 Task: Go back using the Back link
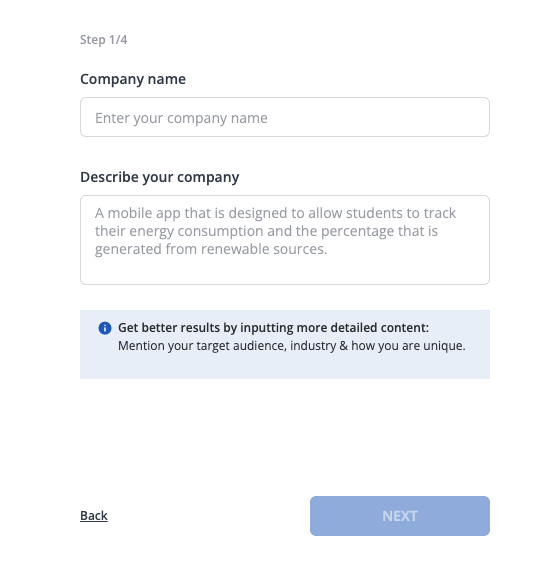tap(94, 515)
